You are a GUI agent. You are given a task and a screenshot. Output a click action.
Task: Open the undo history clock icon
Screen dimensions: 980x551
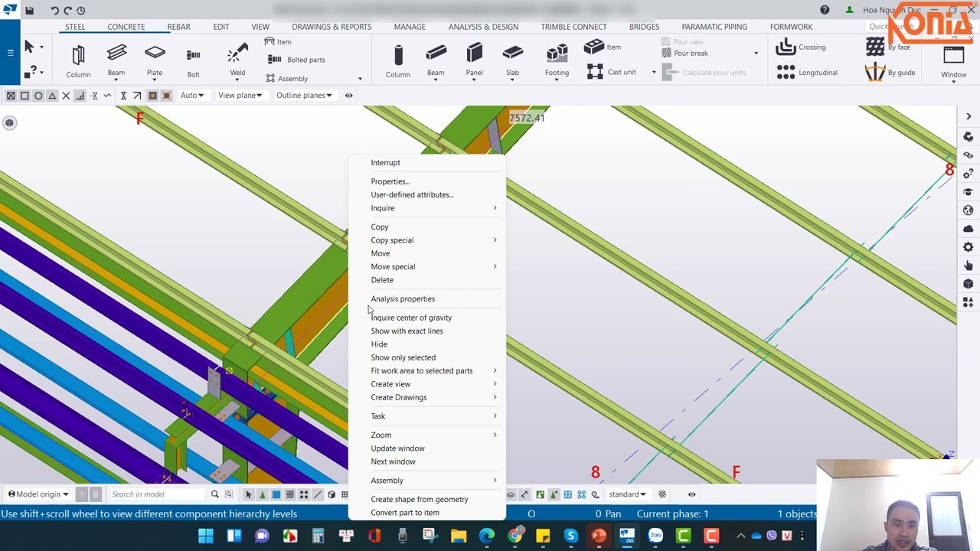tap(81, 10)
